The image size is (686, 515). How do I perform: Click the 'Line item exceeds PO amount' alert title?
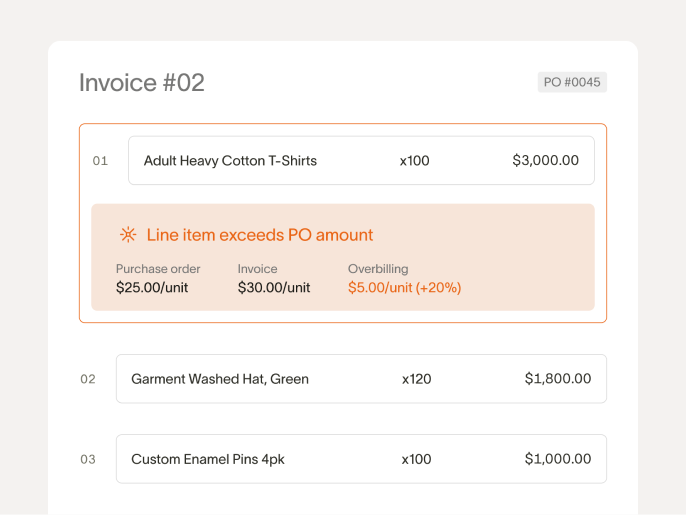[260, 235]
